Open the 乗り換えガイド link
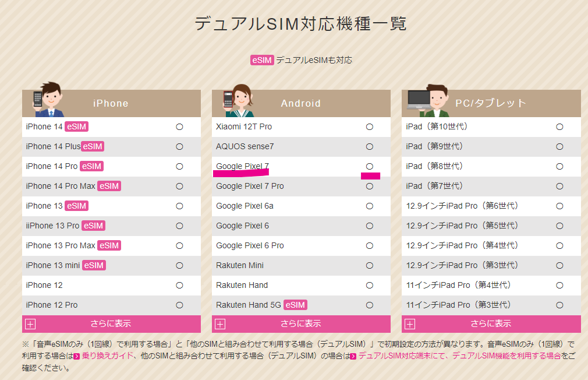 pos(108,356)
